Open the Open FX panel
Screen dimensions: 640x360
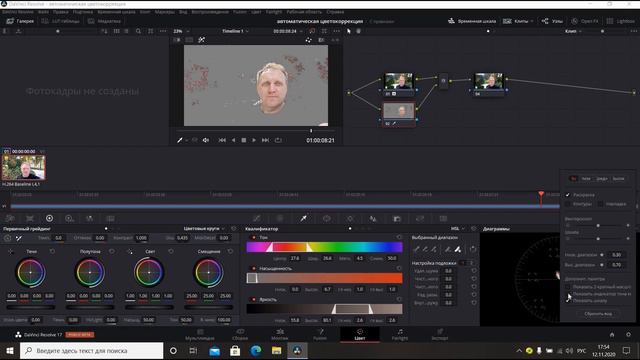coord(585,21)
